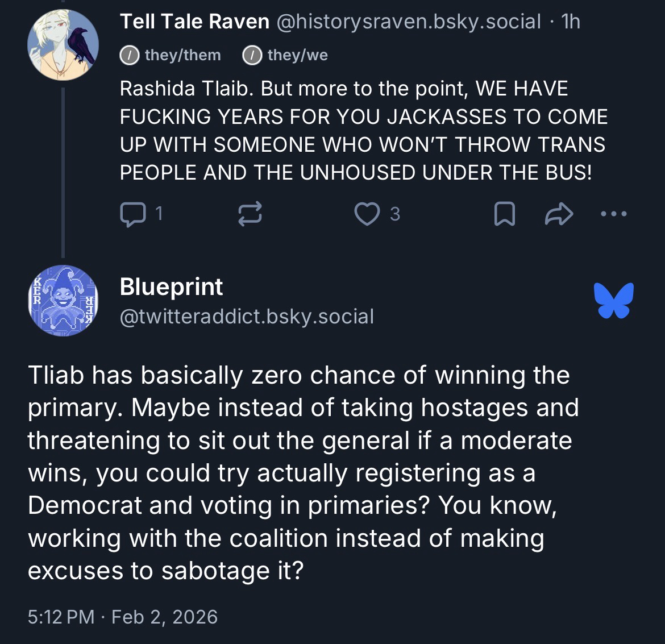Viewport: 665px width, 644px height.
Task: Open the @historysraven.bsky.social handle link
Action: tap(408, 22)
